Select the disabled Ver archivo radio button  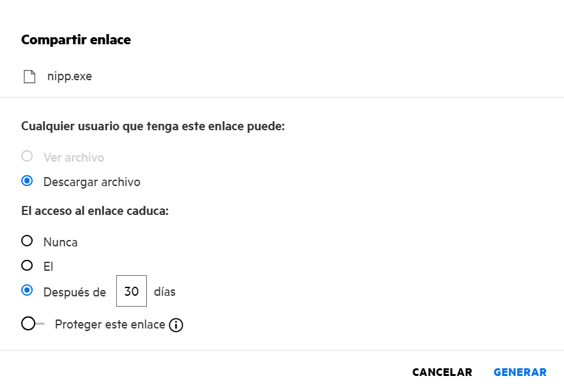click(x=27, y=157)
